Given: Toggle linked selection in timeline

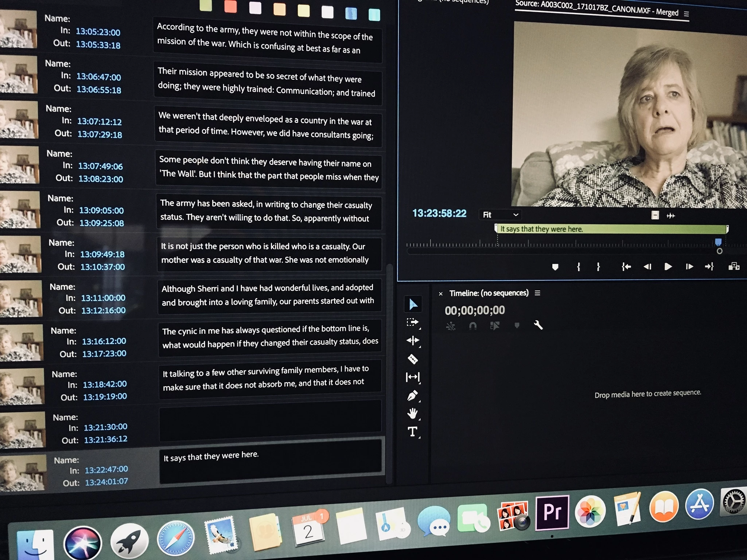Looking at the screenshot, I should coord(495,325).
